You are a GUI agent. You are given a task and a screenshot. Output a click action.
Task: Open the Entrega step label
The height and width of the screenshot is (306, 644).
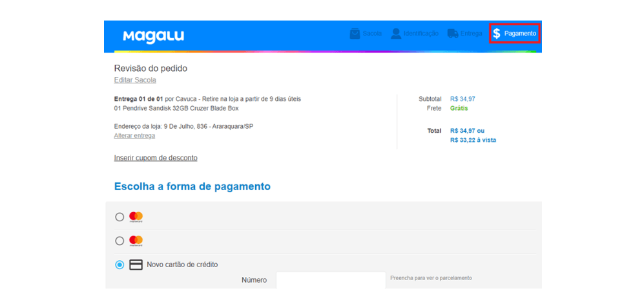point(471,34)
